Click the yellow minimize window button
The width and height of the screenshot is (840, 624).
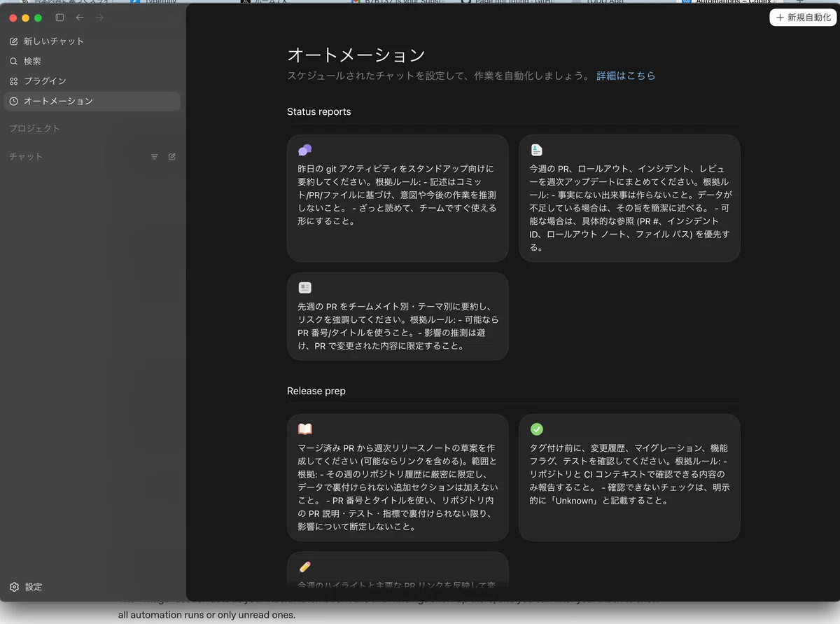tap(26, 18)
